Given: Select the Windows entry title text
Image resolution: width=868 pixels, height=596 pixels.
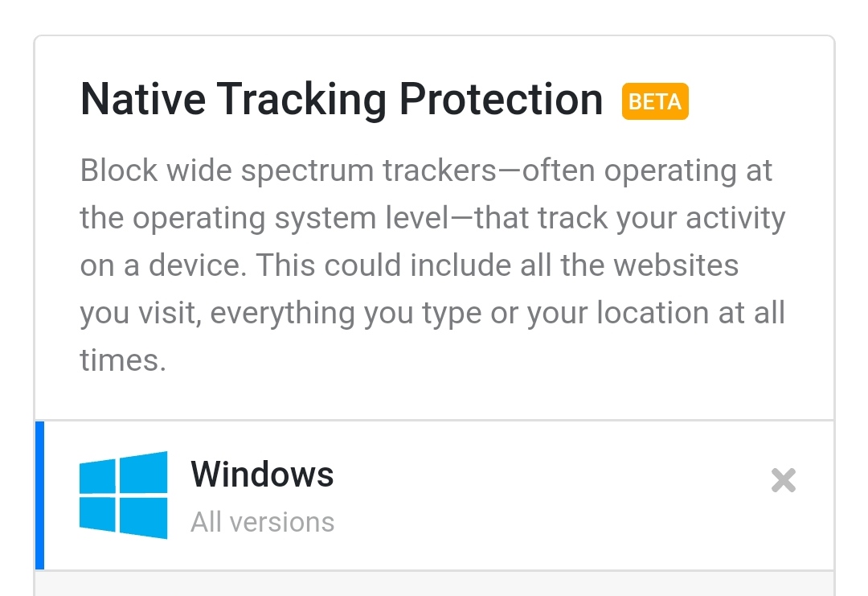Looking at the screenshot, I should 262,475.
